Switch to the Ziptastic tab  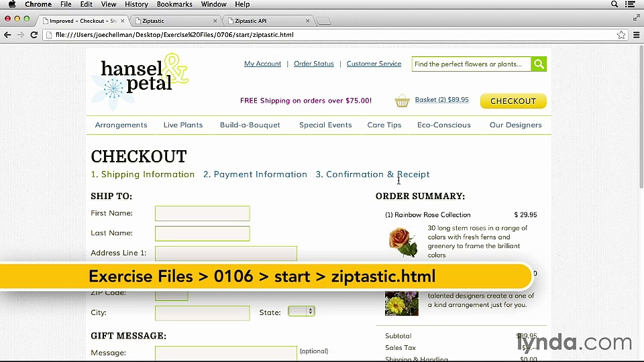tap(176, 21)
